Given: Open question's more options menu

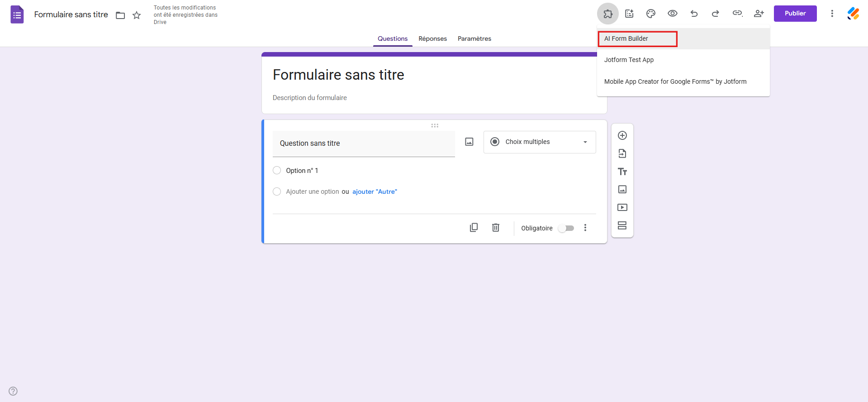Looking at the screenshot, I should [x=585, y=228].
